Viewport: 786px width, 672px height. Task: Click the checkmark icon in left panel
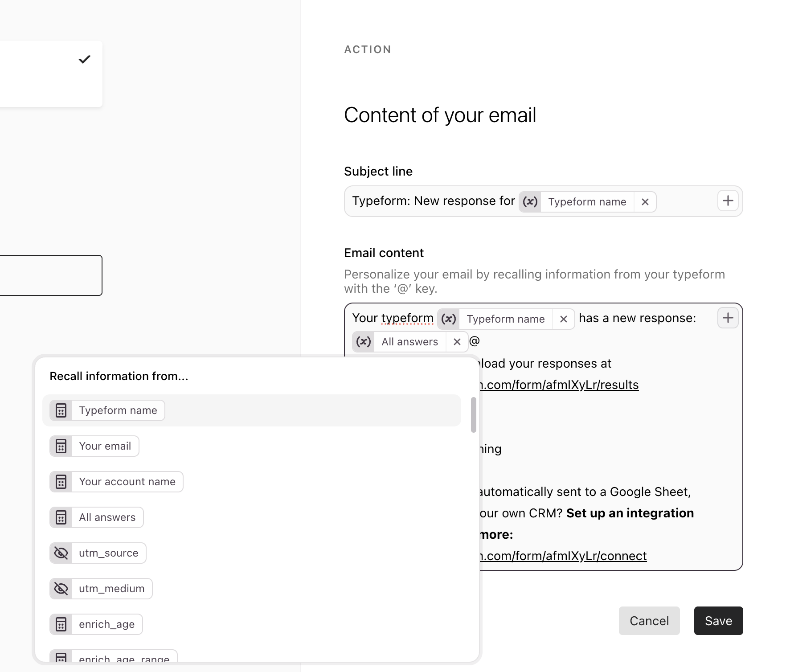coord(85,59)
